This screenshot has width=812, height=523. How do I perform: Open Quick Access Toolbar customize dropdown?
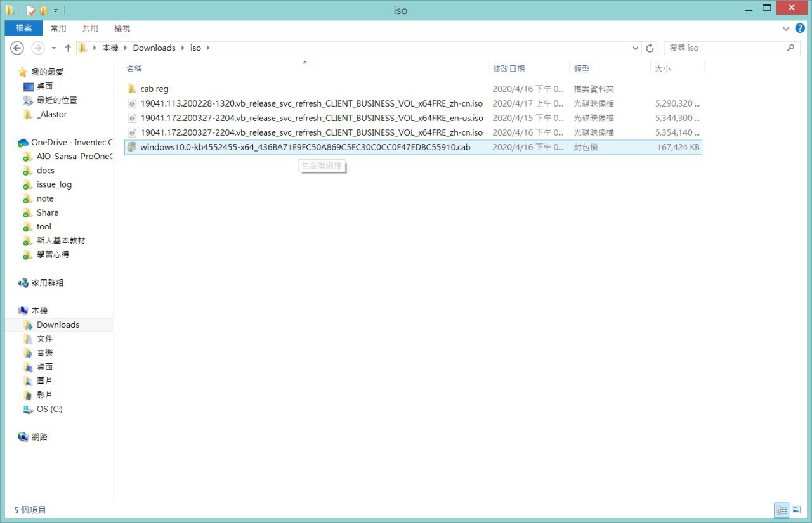(x=56, y=10)
